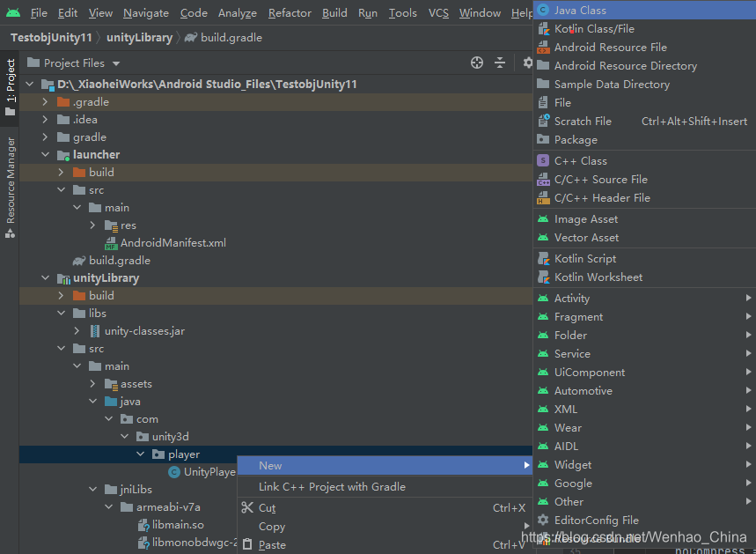Click the Collapse All icon in Project panel
This screenshot has height=554, width=756.
coord(500,63)
